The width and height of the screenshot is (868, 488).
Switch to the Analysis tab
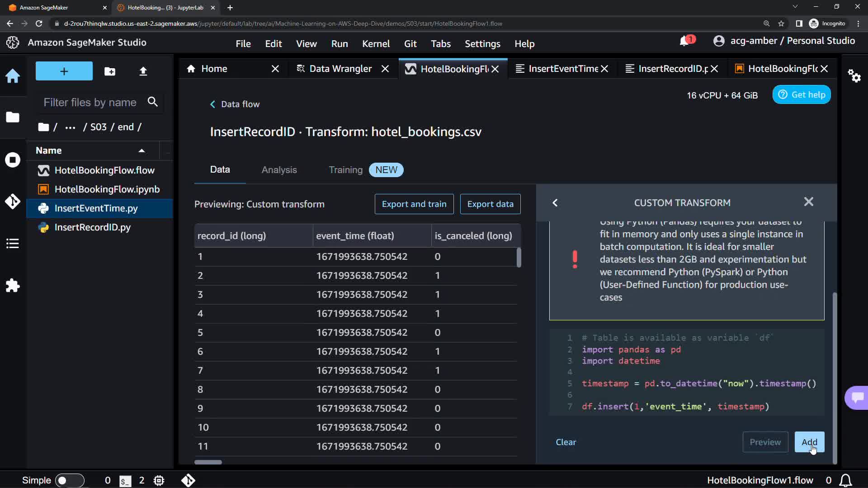(279, 170)
